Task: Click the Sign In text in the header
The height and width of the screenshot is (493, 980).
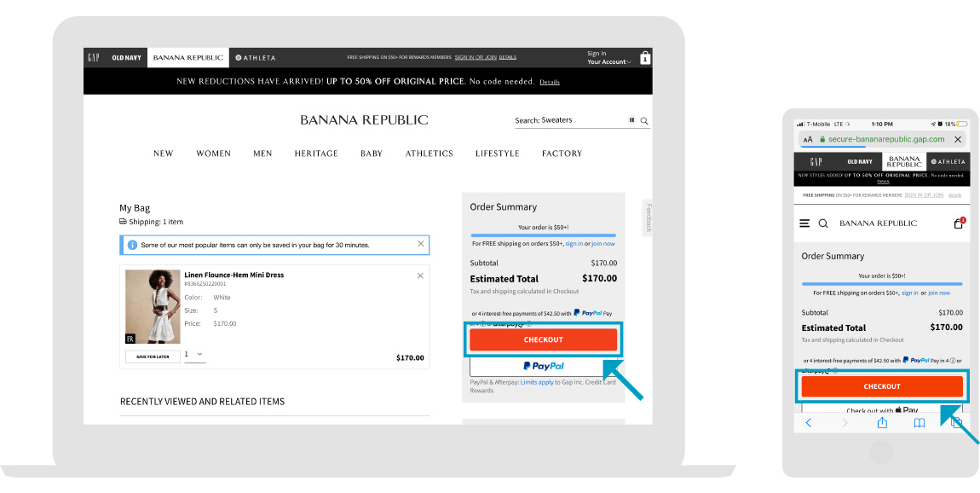Action: (x=597, y=54)
